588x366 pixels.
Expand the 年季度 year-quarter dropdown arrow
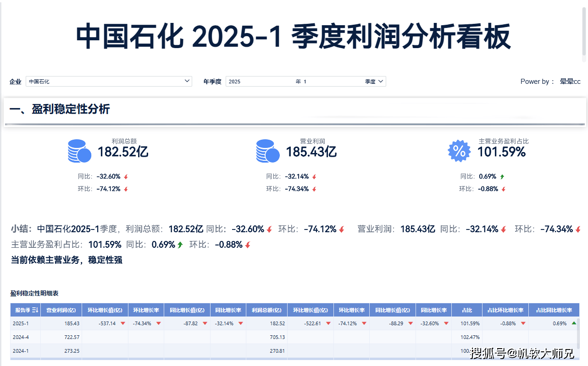(382, 82)
